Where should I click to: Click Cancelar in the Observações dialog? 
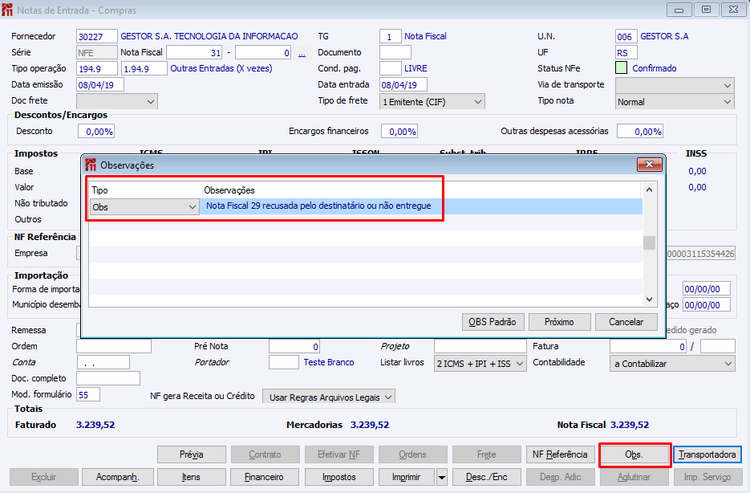(626, 322)
